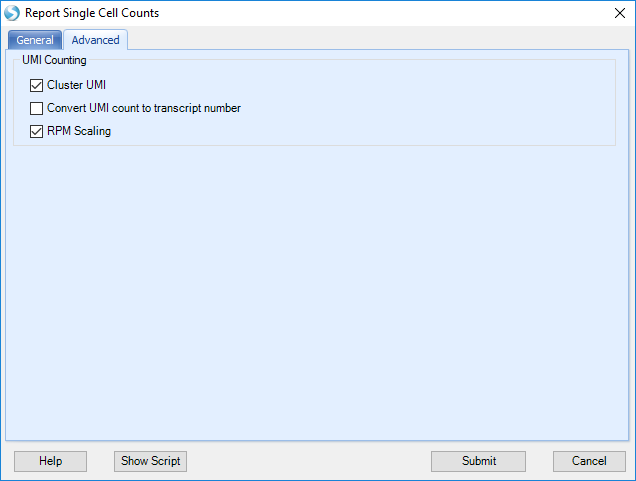Click the Report Single Cell Counts title text
The width and height of the screenshot is (636, 481).
pyautogui.click(x=92, y=13)
